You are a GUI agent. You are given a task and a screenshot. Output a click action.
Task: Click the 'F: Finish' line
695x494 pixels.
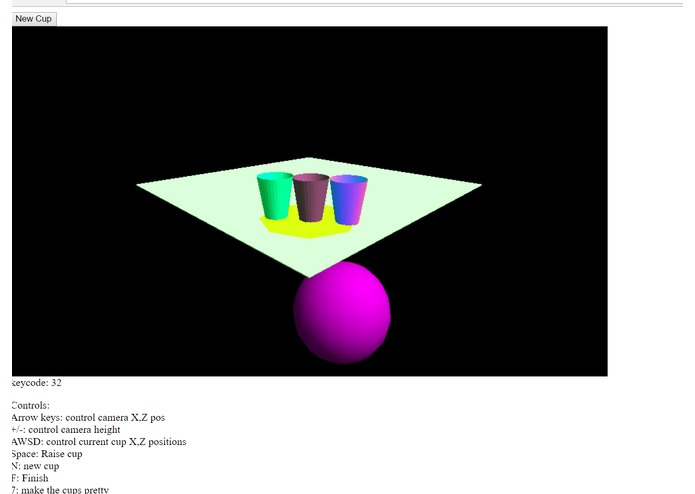30,478
